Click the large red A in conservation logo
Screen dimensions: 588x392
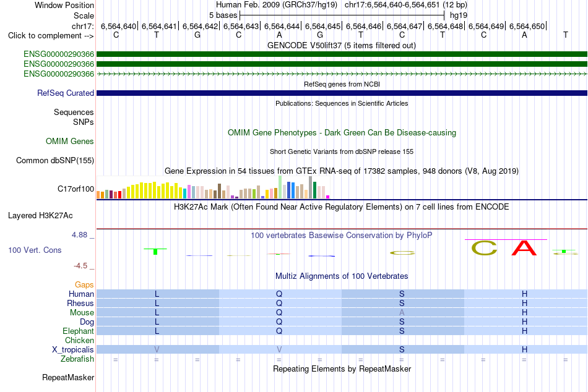point(524,248)
